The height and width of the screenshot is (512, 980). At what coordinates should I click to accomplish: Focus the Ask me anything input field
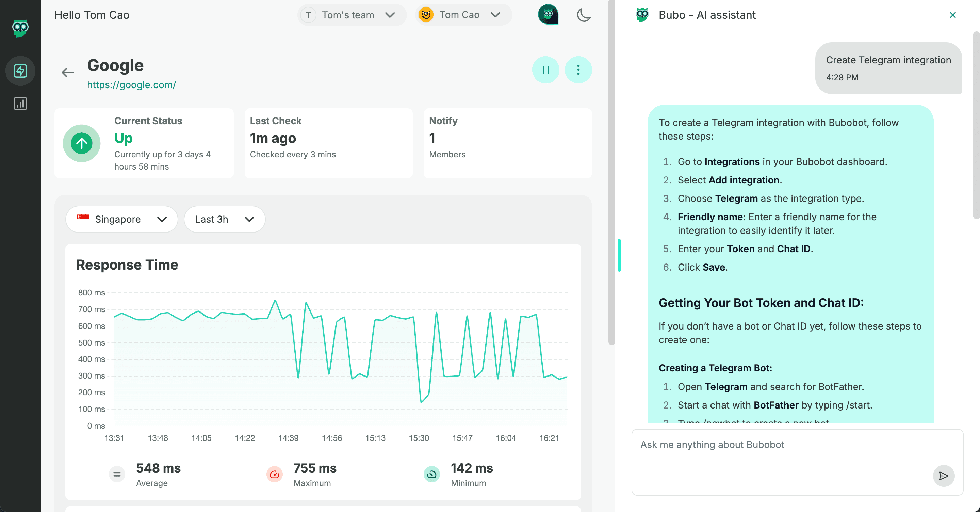point(797,462)
